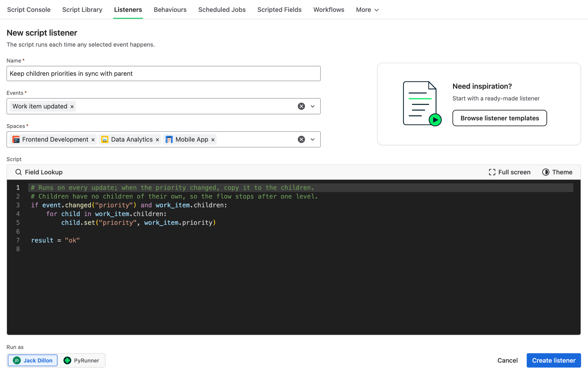The width and height of the screenshot is (588, 372).
Task: Click Mobile App space icon
Action: [x=169, y=139]
